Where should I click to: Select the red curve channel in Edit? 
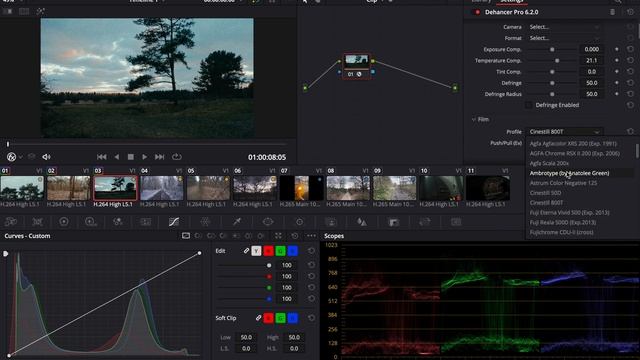coord(268,251)
